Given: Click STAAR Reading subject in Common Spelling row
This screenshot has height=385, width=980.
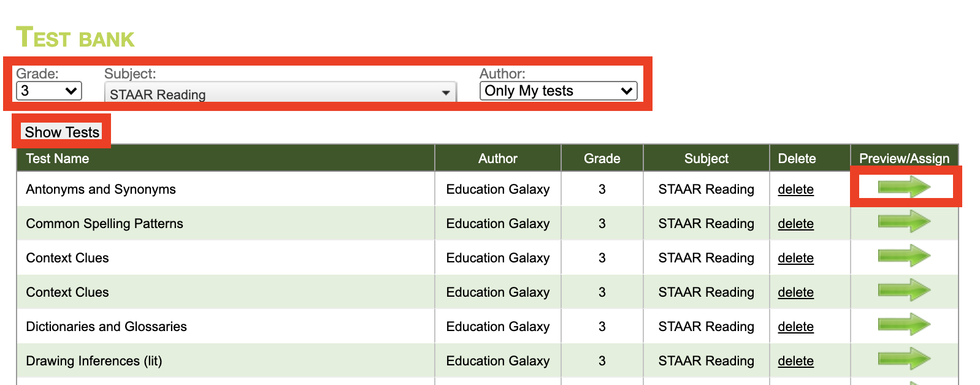Looking at the screenshot, I should coord(706,224).
